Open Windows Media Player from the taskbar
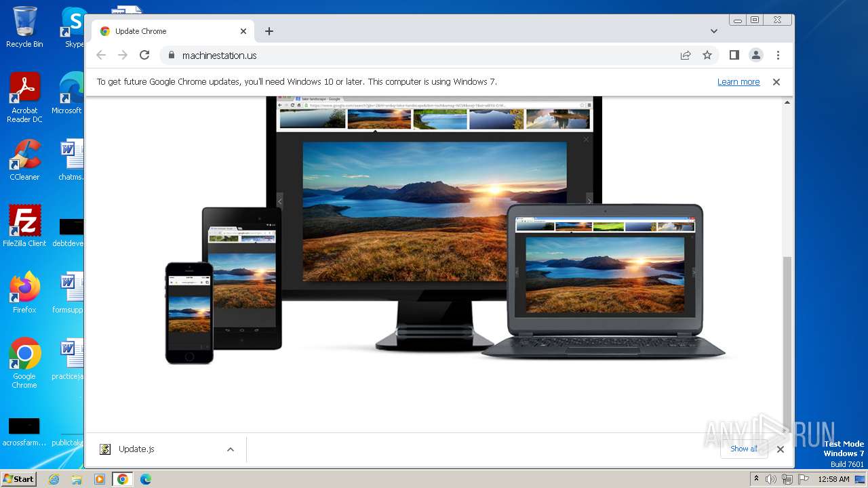This screenshot has width=868, height=488. pos(100,479)
